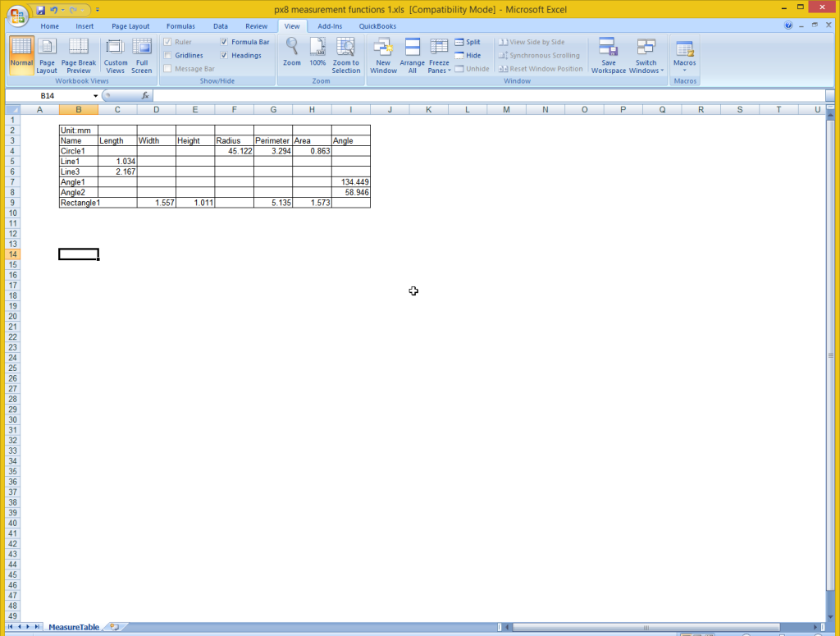
Task: Toggle the Gridlines checkbox
Action: [168, 56]
